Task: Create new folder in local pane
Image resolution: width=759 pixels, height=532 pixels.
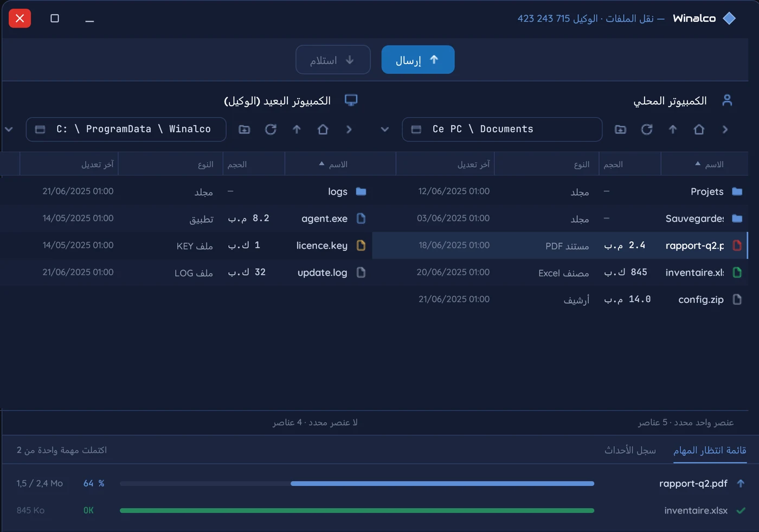Action: coord(620,130)
